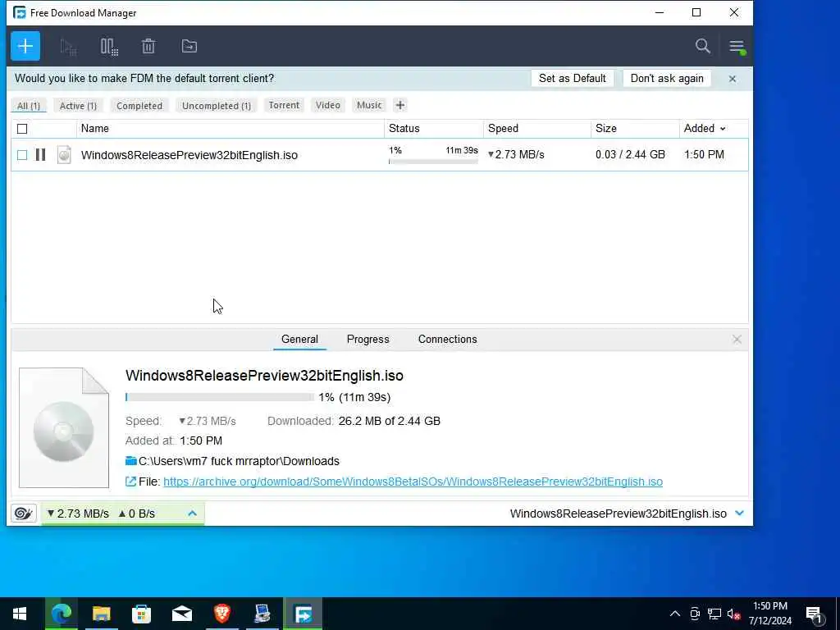Image resolution: width=840 pixels, height=630 pixels.
Task: Collapse details using bottom-right down chevron
Action: 739,513
